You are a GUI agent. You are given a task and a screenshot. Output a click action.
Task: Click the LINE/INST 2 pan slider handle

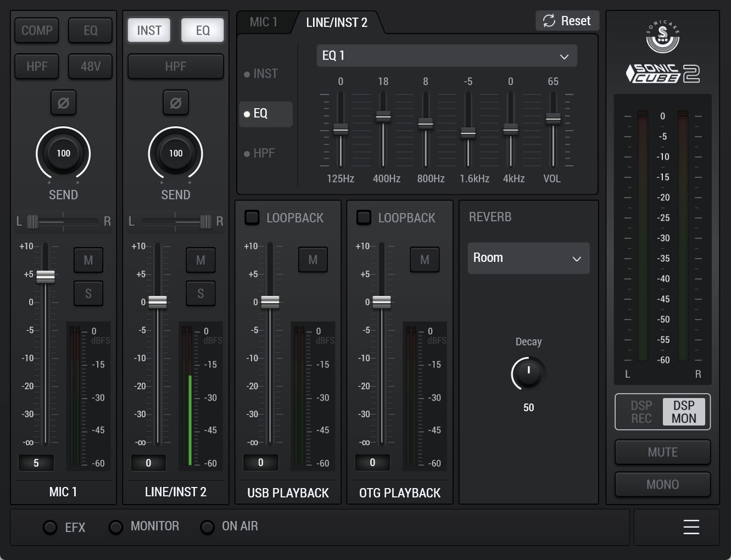pos(206,222)
